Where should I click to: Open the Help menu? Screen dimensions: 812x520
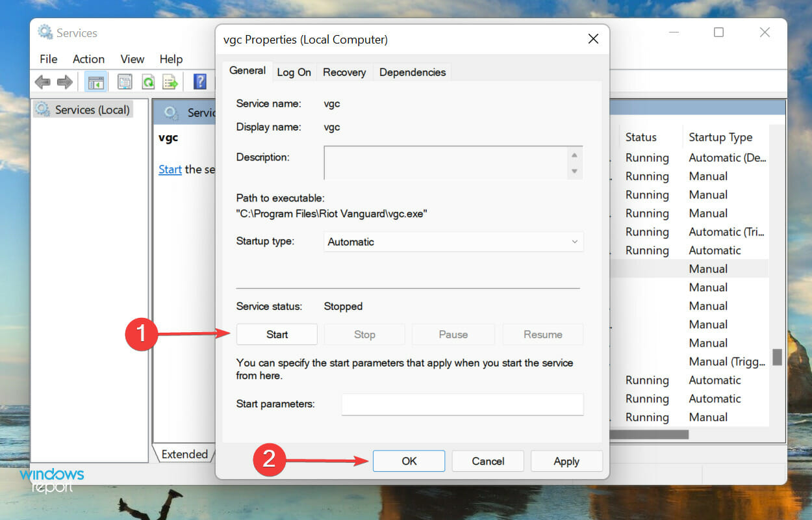click(171, 59)
